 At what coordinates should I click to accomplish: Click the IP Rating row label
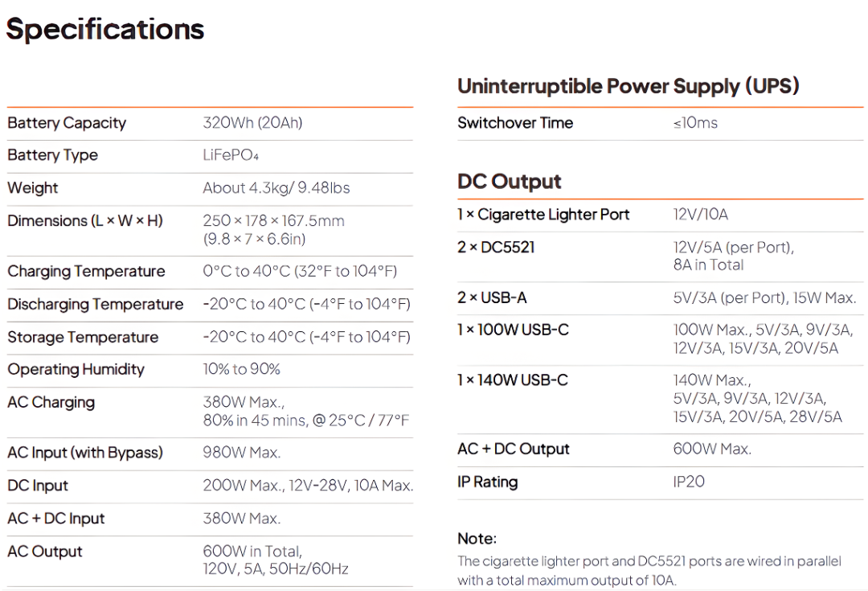pos(488,482)
